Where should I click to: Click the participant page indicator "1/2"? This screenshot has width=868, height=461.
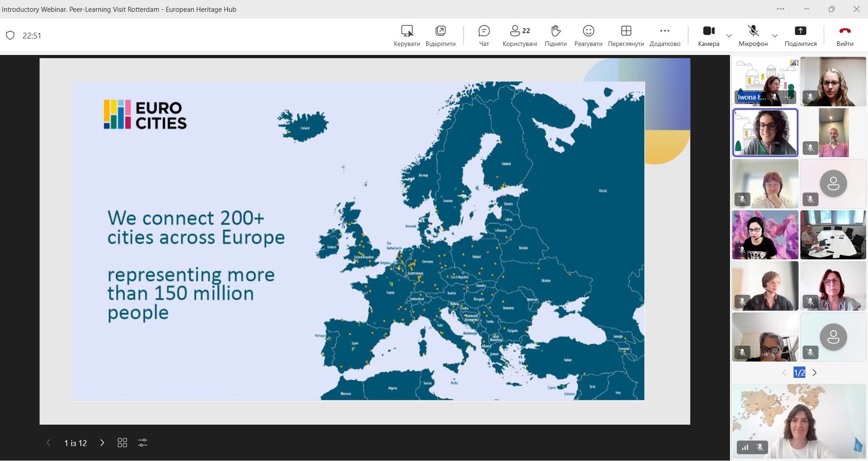coord(799,373)
